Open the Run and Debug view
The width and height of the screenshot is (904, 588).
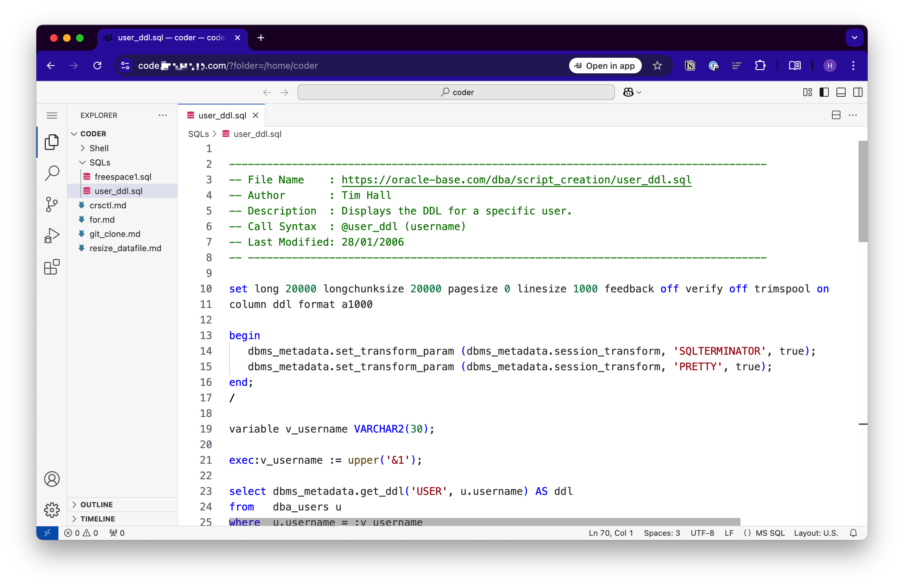[52, 236]
